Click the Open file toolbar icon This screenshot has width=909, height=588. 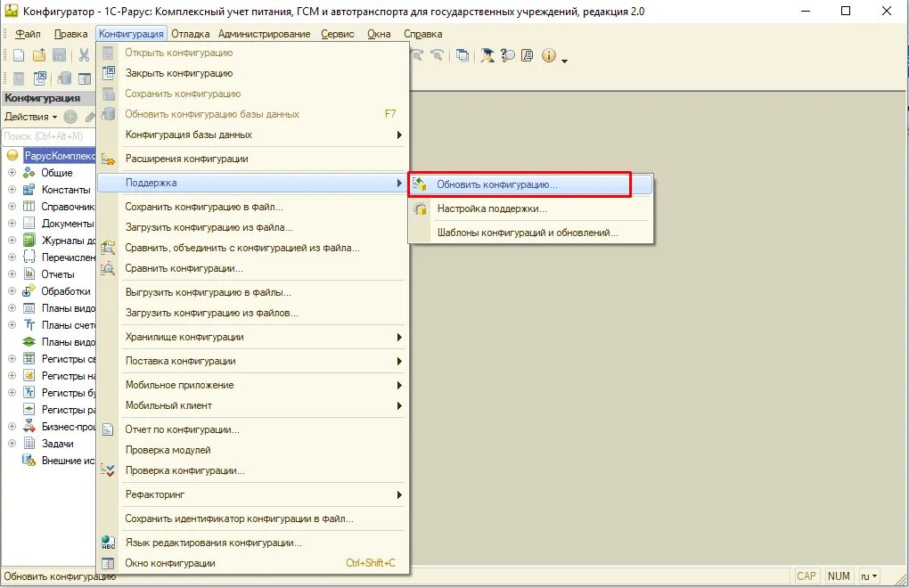(x=39, y=55)
